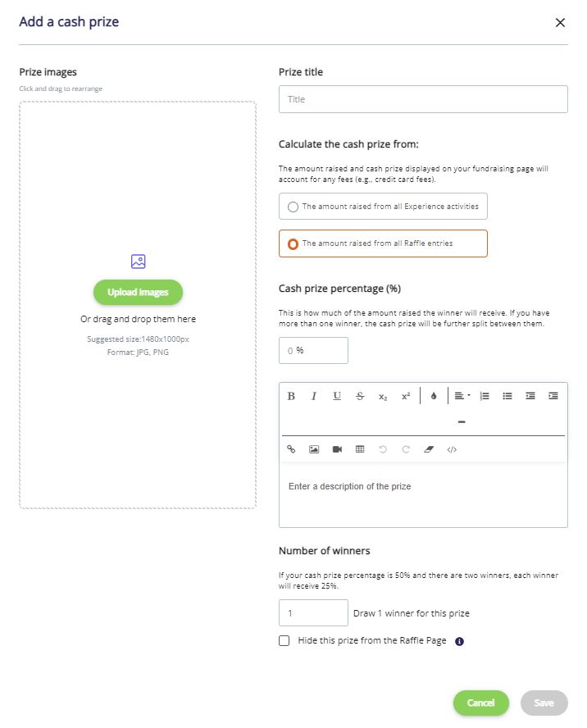587x728 pixels.
Task: Focus the Prize title input field
Action: 423,99
